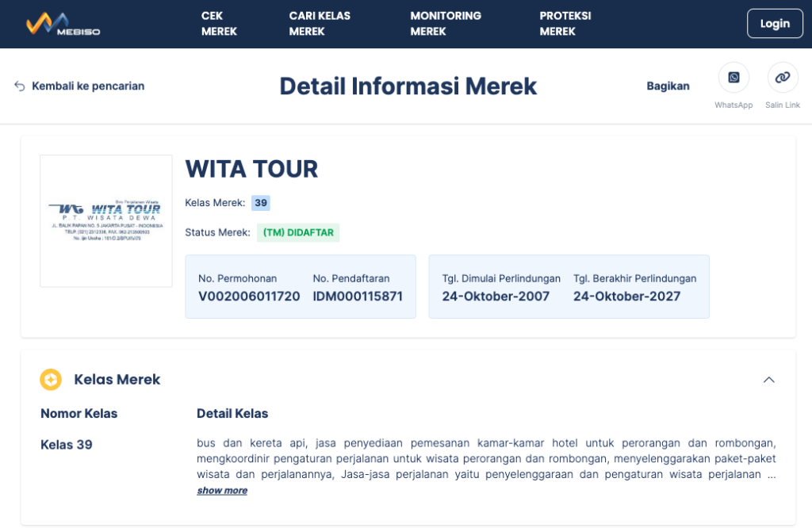
Task: Select start date 24-Oktober-2007
Action: [x=496, y=296]
